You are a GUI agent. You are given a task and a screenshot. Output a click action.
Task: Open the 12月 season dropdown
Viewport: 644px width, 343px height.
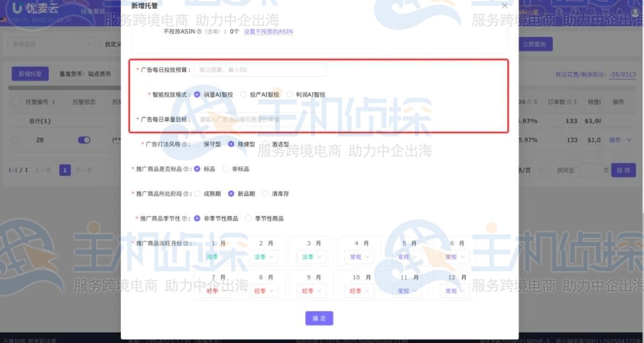455,291
